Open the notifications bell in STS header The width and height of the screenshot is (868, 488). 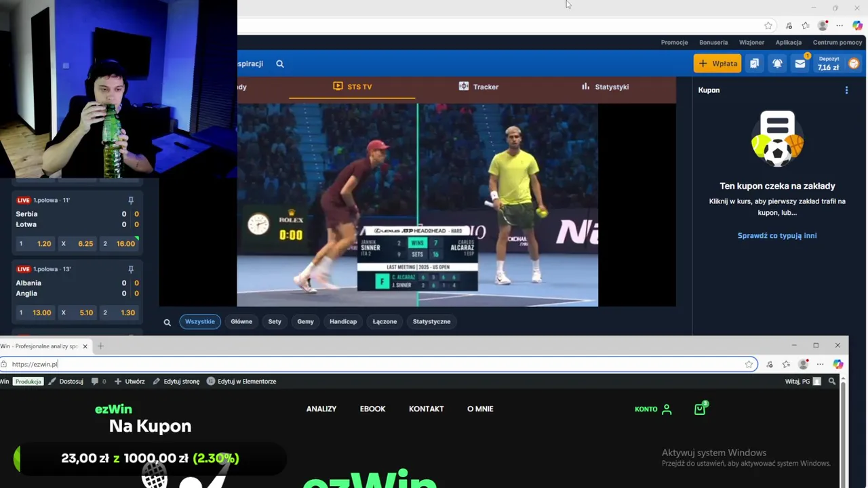pyautogui.click(x=777, y=63)
